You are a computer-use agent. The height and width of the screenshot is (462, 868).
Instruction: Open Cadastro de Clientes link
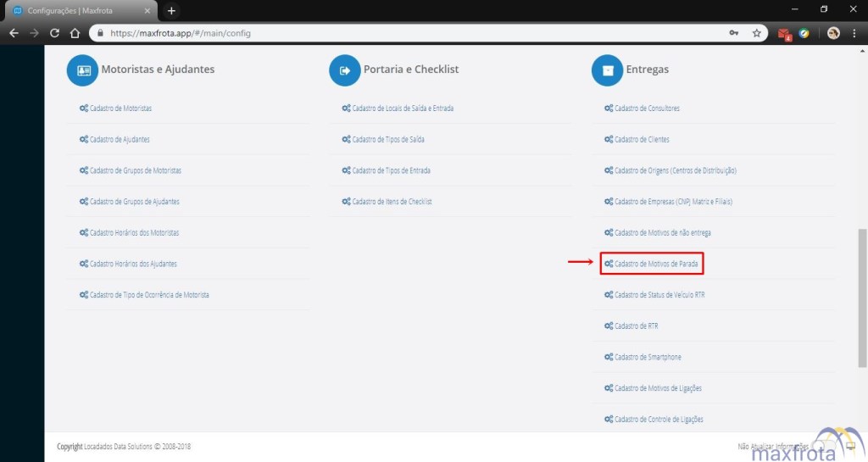click(x=641, y=140)
